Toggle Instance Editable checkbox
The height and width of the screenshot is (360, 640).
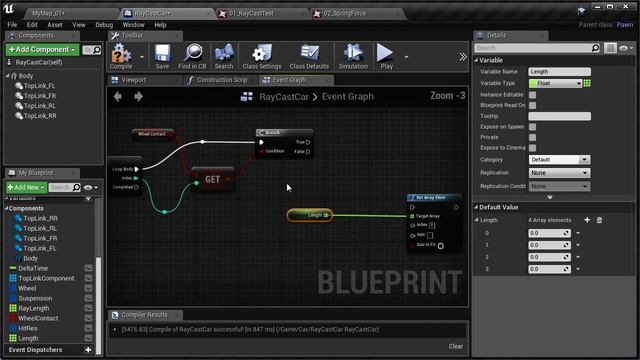coord(532,95)
